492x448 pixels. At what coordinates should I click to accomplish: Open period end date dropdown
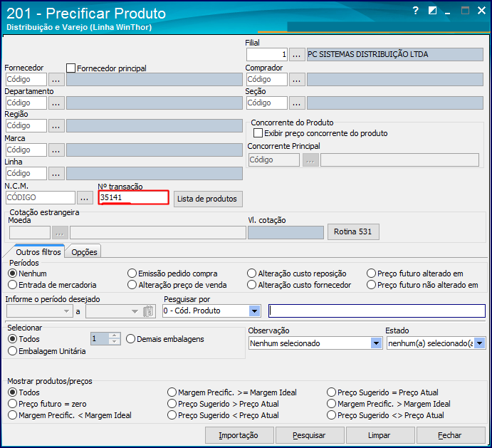tap(135, 311)
